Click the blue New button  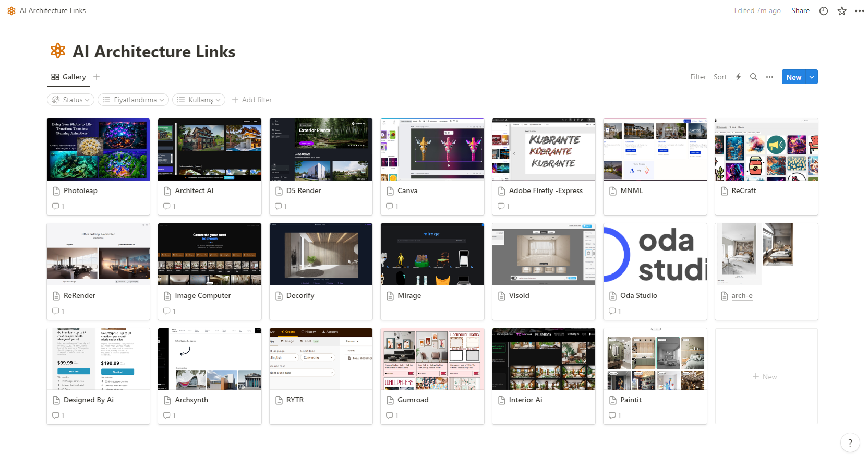793,77
